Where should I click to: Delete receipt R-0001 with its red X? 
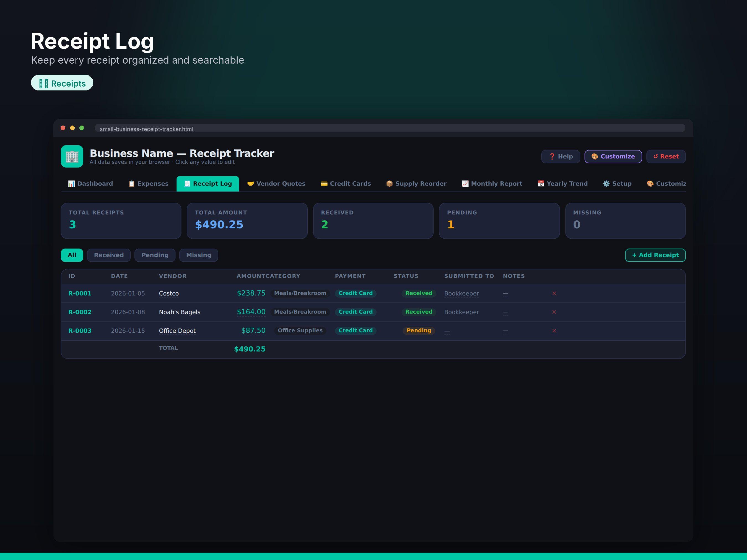[554, 293]
